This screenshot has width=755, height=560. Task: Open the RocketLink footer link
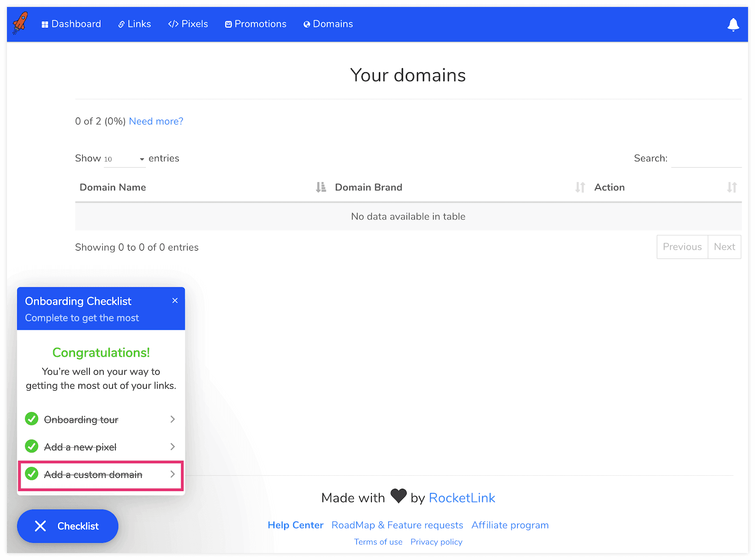pos(462,498)
